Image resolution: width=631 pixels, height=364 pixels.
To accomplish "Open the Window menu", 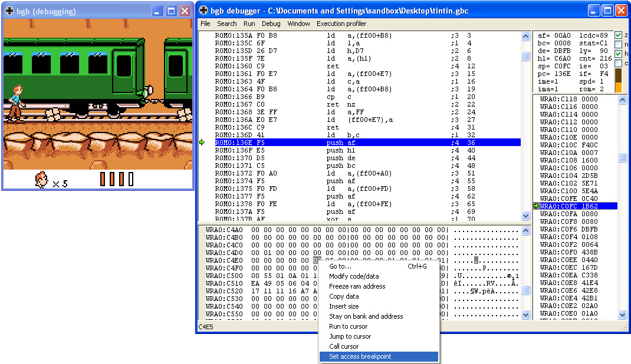I will [x=298, y=24].
